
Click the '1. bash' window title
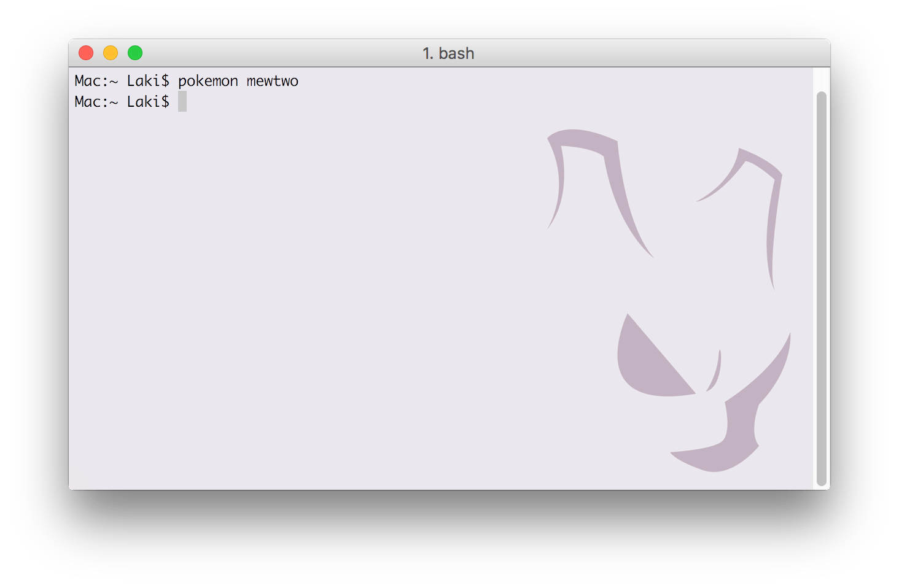(x=448, y=53)
